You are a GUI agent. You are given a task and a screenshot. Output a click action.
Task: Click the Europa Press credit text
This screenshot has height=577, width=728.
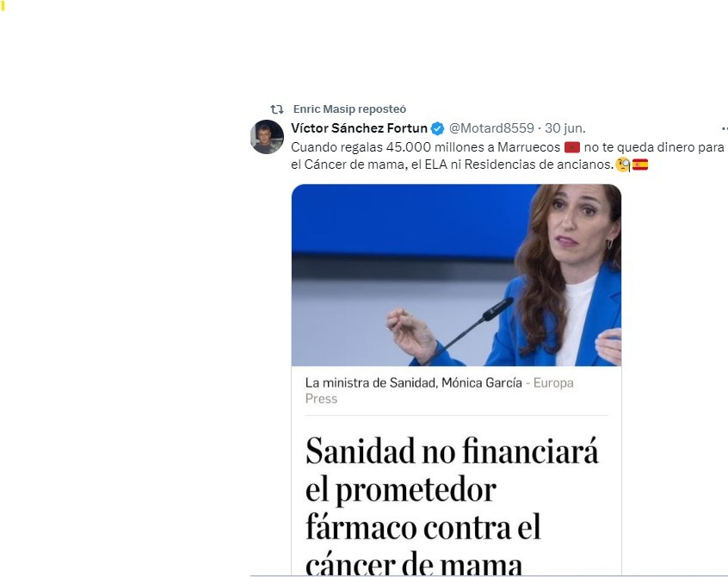tap(439, 391)
